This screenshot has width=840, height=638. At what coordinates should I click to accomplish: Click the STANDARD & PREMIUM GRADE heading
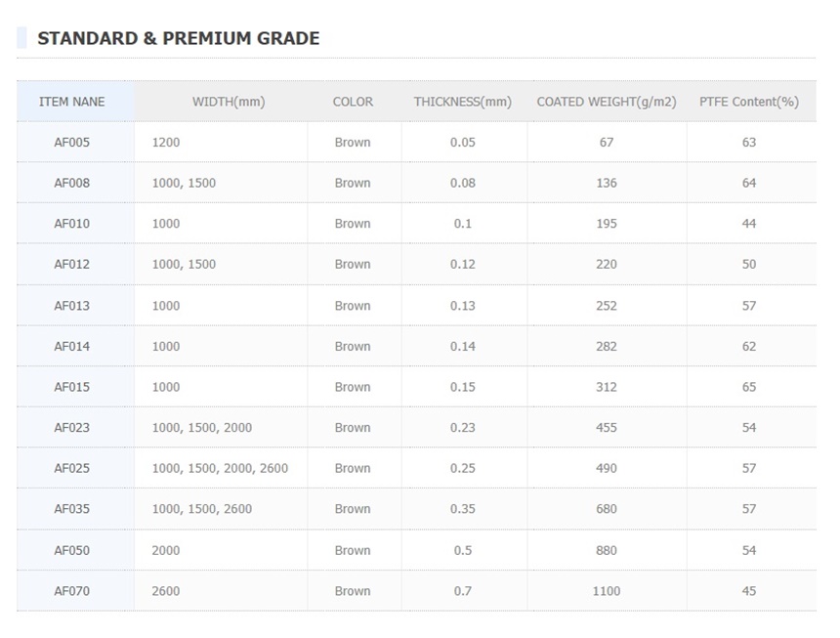[178, 39]
